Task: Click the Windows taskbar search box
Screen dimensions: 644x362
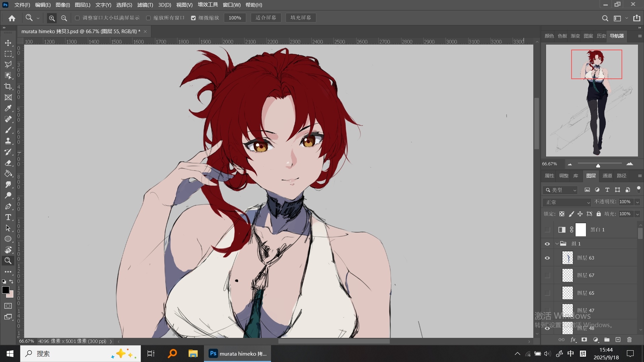Action: 80,354
